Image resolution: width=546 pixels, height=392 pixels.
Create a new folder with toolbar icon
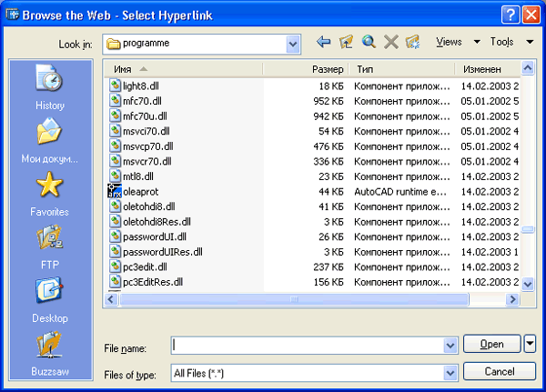pyautogui.click(x=413, y=42)
